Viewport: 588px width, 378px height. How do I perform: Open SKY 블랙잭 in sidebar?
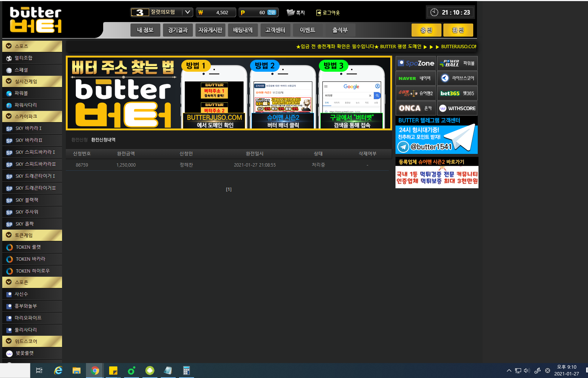click(27, 200)
